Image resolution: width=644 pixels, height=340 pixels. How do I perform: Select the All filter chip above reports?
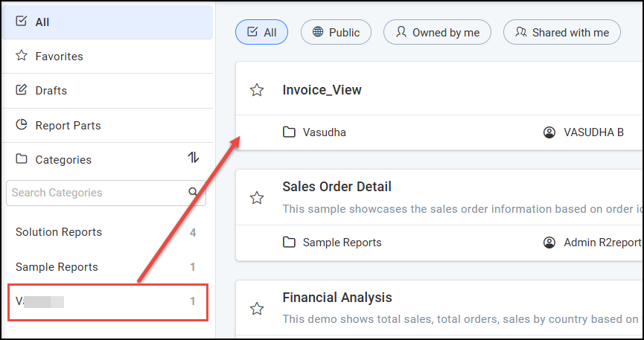(261, 32)
